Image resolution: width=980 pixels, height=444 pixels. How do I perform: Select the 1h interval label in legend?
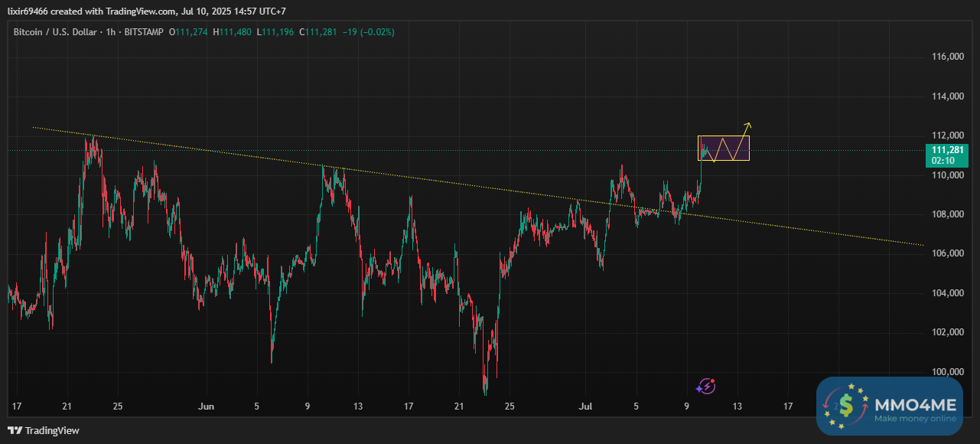tap(112, 32)
